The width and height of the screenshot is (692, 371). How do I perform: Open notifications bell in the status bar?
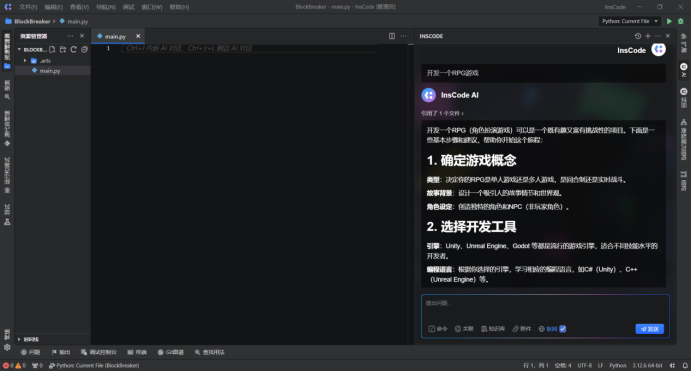(x=684, y=365)
